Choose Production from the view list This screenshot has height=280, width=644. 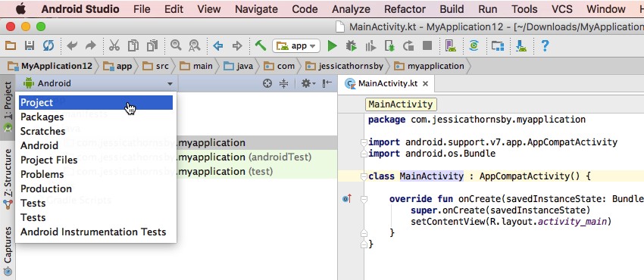[x=95, y=188]
